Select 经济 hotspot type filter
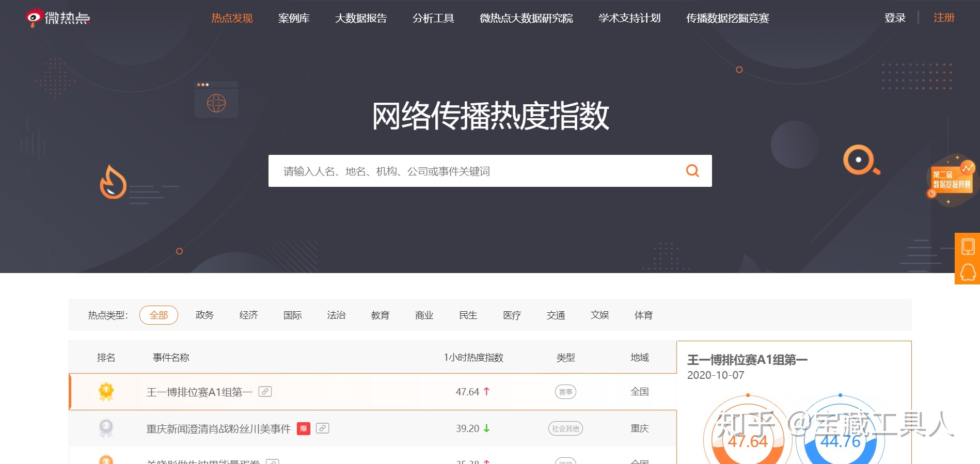 click(x=248, y=315)
